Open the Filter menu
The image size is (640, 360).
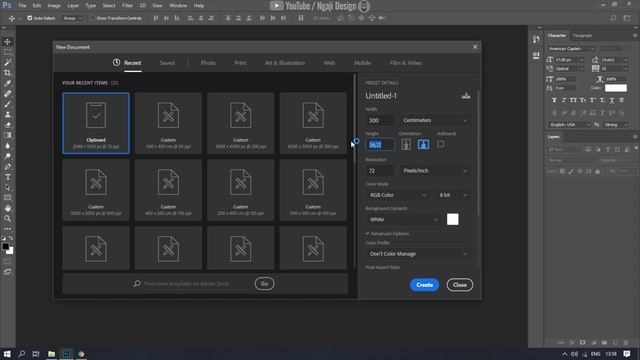(x=127, y=6)
